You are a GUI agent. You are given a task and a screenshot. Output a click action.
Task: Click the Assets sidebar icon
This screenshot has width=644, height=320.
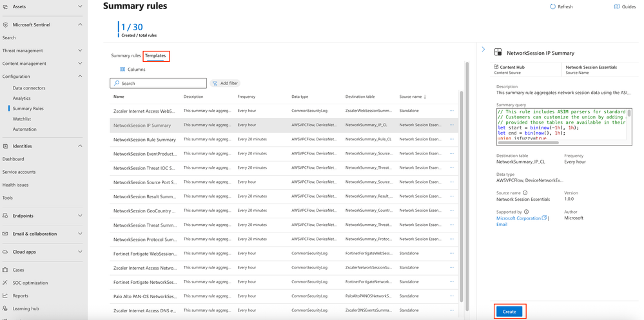tap(5, 6)
